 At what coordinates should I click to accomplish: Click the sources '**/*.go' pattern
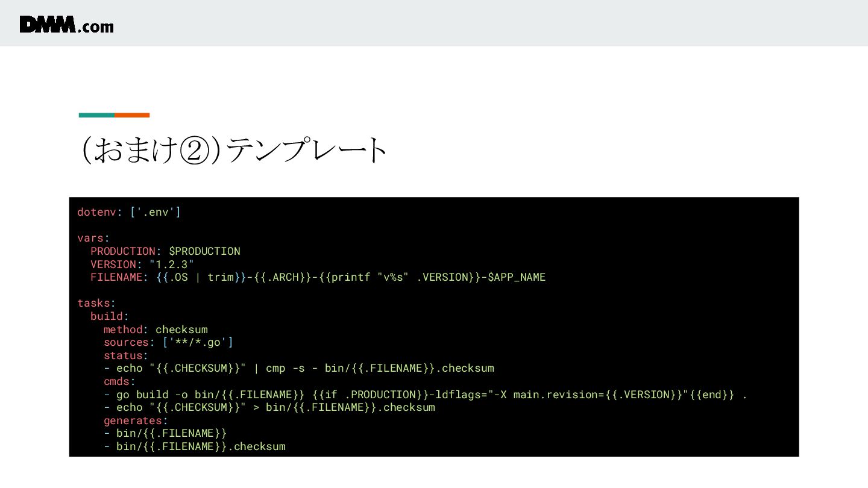pyautogui.click(x=198, y=342)
